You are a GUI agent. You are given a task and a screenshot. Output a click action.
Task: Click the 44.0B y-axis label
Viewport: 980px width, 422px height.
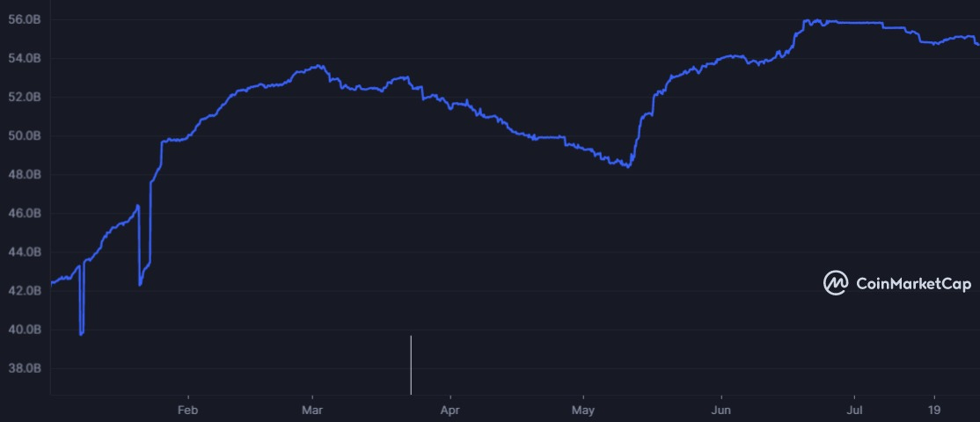tap(25, 252)
